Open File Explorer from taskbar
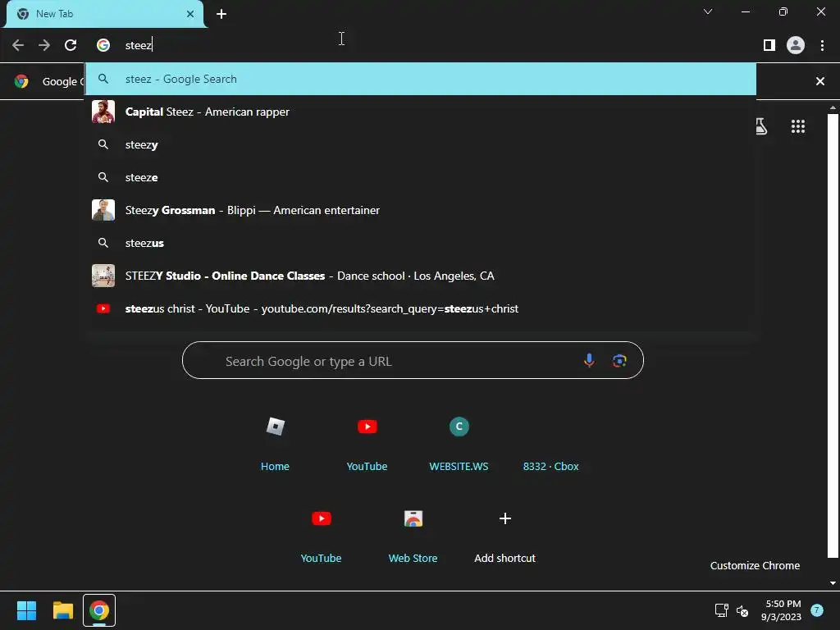 62,610
